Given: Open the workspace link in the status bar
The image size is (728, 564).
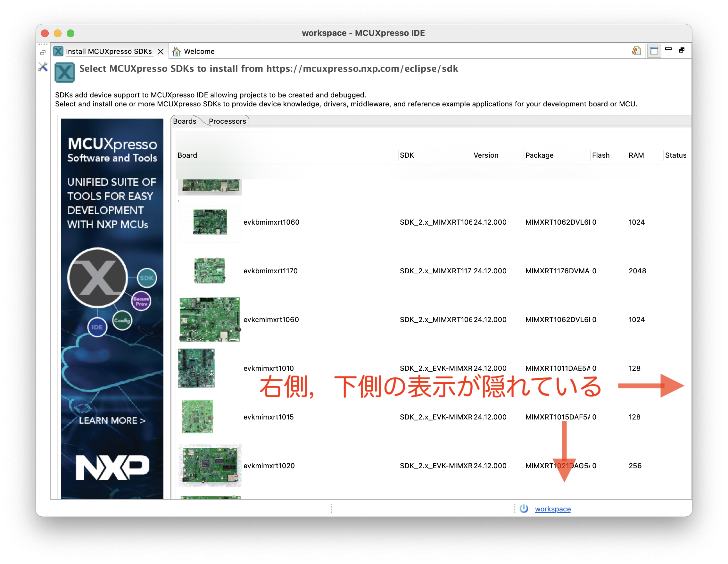Looking at the screenshot, I should pos(552,509).
